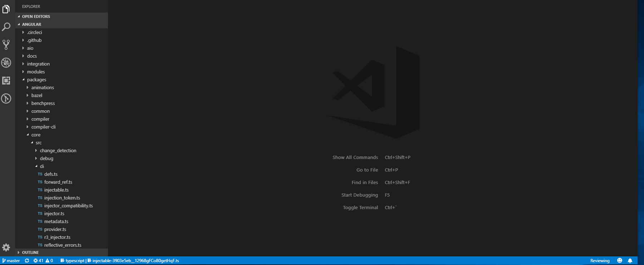The width and height of the screenshot is (644, 265).
Task: Click injectable-3903e5eb file status item
Action: [133, 261]
